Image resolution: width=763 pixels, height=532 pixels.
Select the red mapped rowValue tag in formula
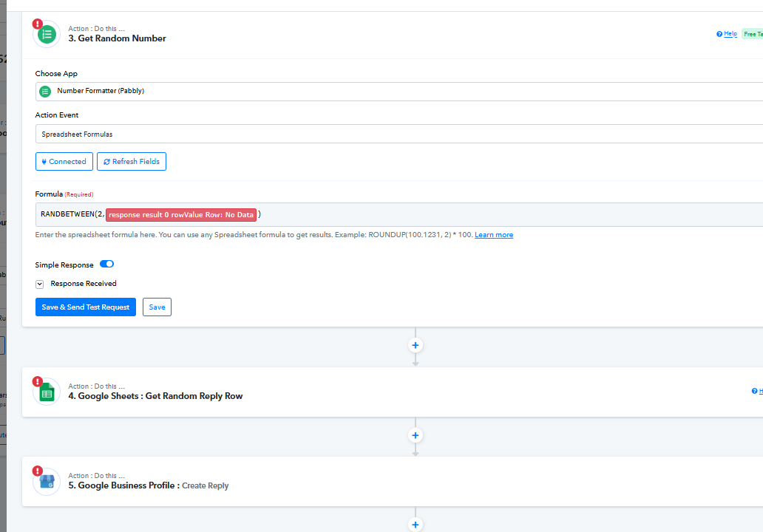tap(181, 214)
